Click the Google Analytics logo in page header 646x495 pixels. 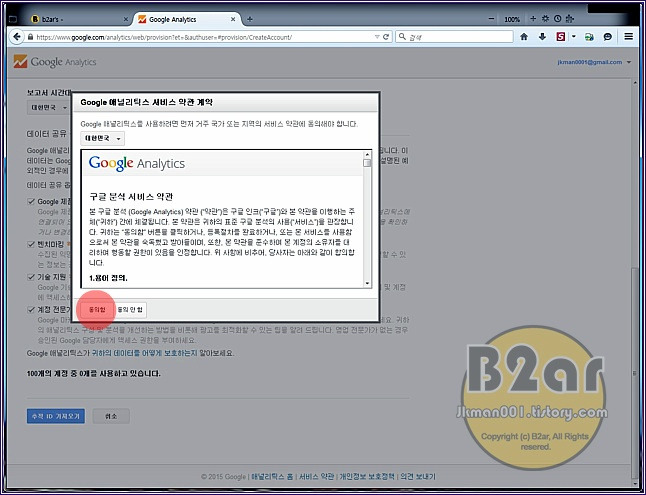tap(55, 62)
